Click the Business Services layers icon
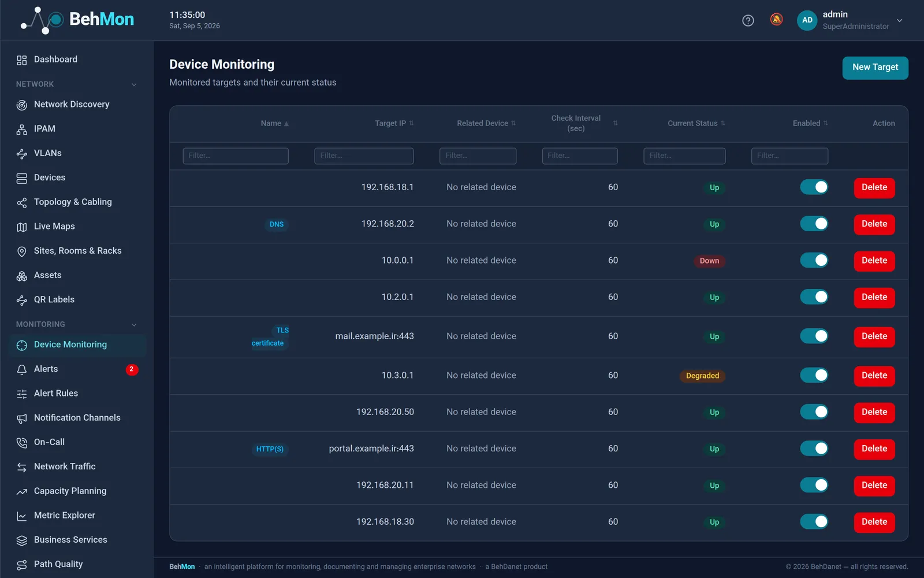The width and height of the screenshot is (924, 578). tap(22, 540)
